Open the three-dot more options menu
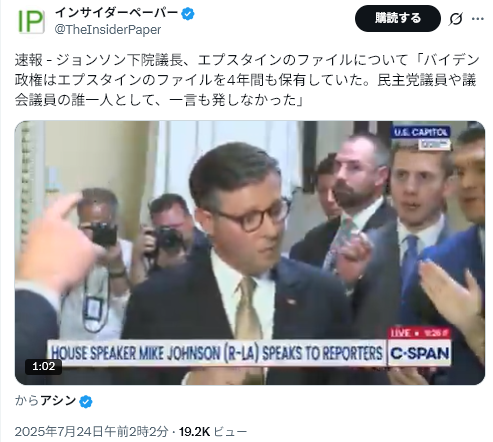 (x=478, y=19)
